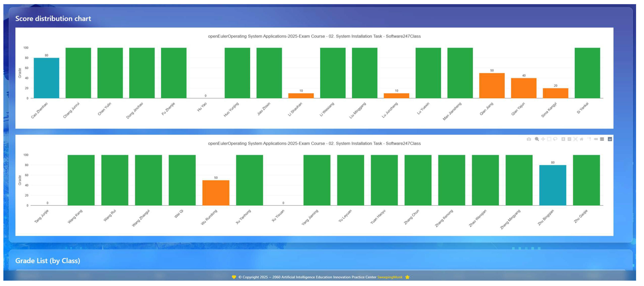Click the "Xu Yixuan" axis label
Image resolution: width=644 pixels, height=286 pixels.
coord(278,216)
